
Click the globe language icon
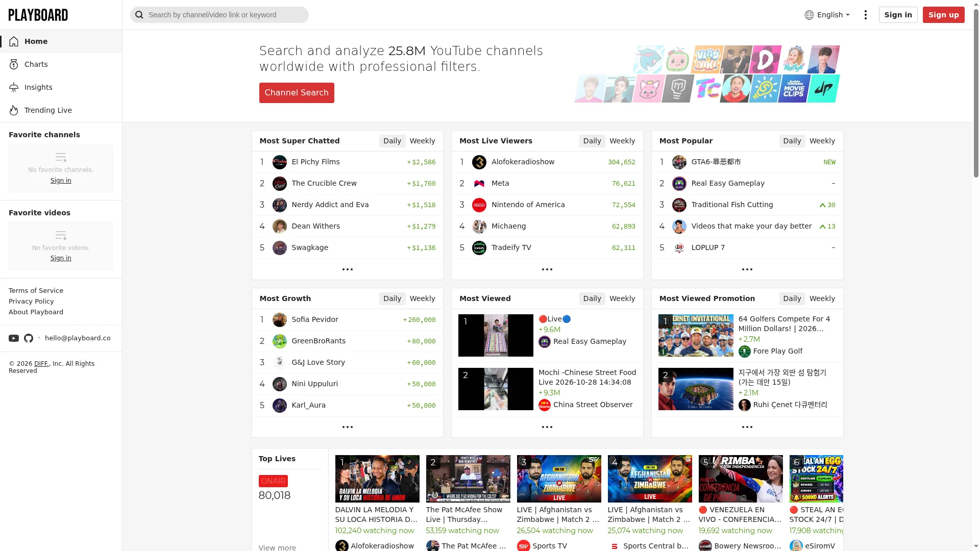pyautogui.click(x=809, y=15)
